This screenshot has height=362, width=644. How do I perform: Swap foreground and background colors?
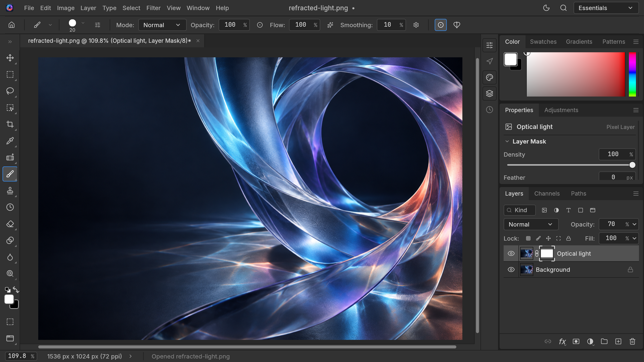pyautogui.click(x=16, y=290)
